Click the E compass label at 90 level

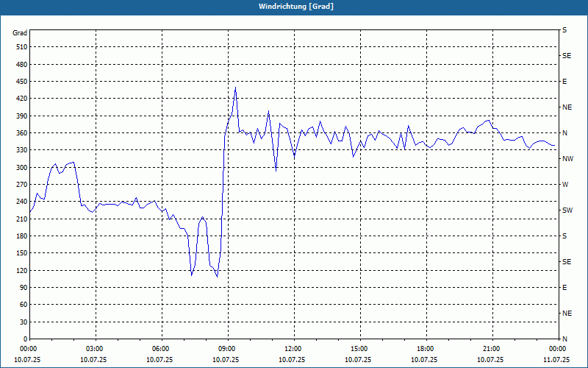pyautogui.click(x=564, y=288)
